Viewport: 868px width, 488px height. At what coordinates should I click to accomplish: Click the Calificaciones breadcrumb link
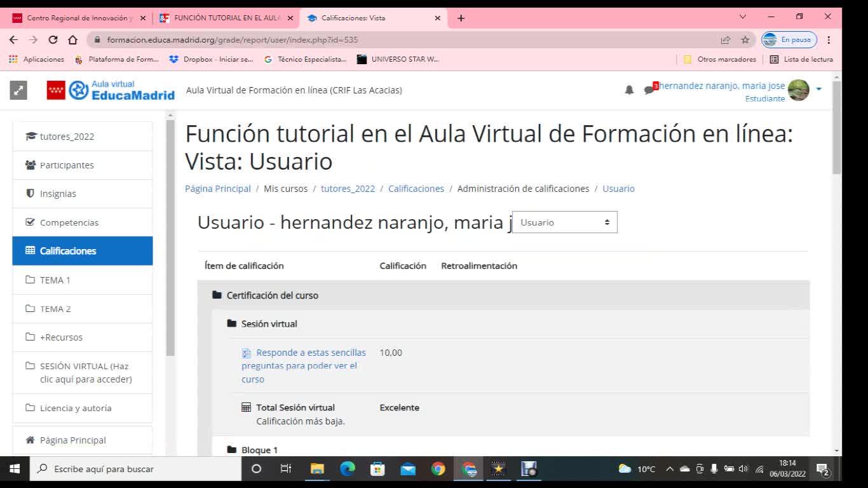point(416,189)
